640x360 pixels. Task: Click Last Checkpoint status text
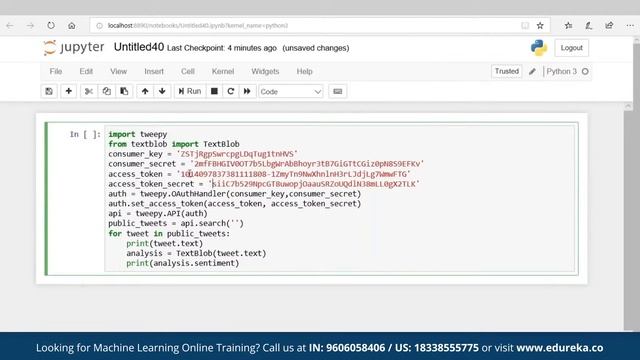pos(222,48)
